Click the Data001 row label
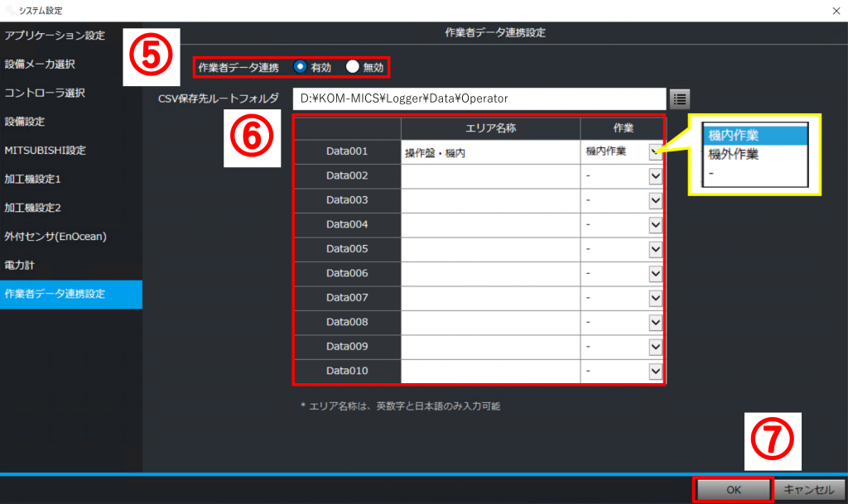 pos(347,151)
